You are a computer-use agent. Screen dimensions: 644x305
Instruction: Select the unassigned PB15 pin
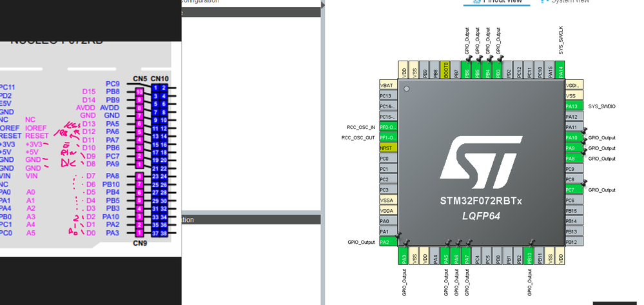point(574,211)
